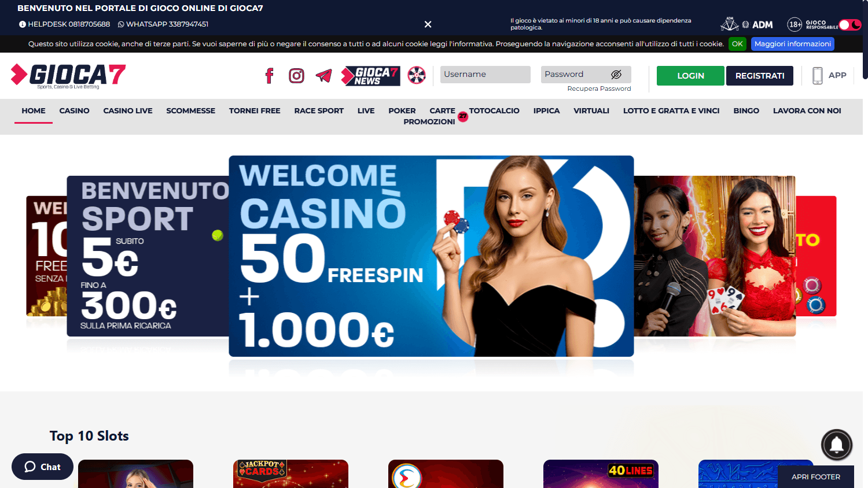The image size is (868, 488).
Task: Click the page vertical scrollbar
Action: click(865, 40)
